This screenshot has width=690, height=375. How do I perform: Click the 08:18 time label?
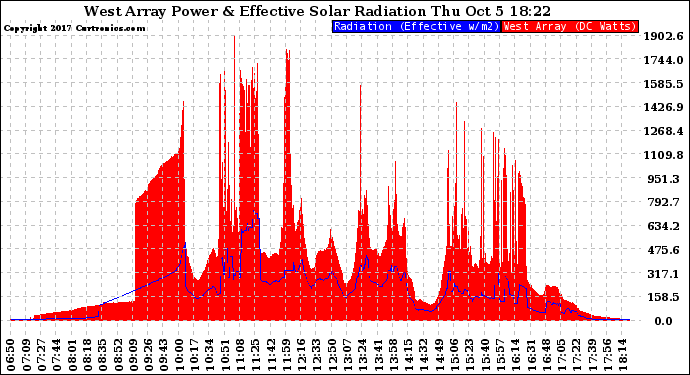coord(88,355)
